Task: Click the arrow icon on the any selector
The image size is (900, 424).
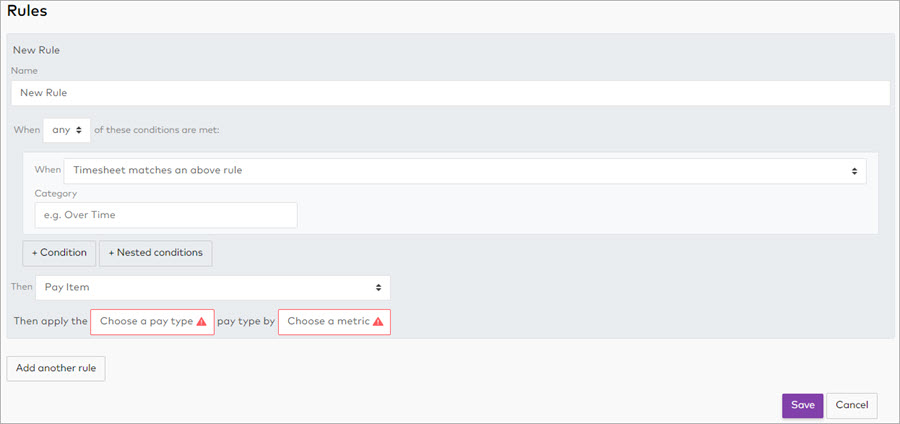Action: coord(79,131)
